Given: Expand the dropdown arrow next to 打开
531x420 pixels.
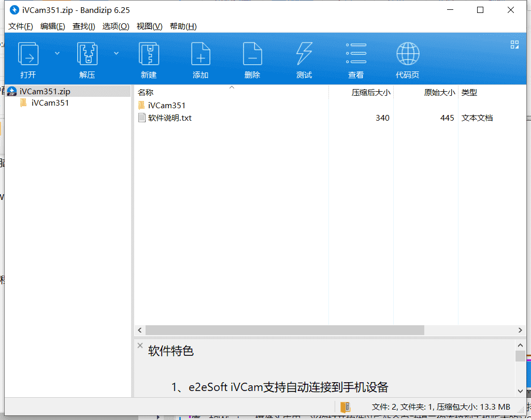Looking at the screenshot, I should click(57, 53).
